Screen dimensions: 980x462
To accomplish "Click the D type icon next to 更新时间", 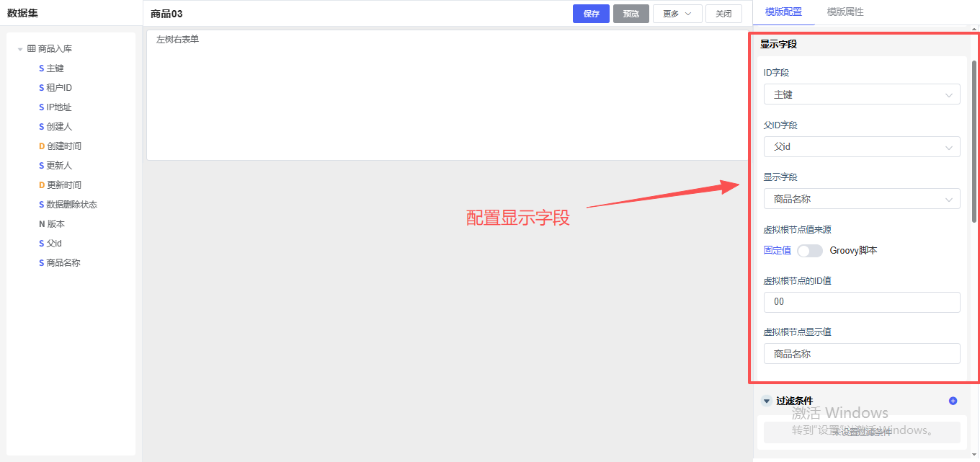I will [x=42, y=185].
